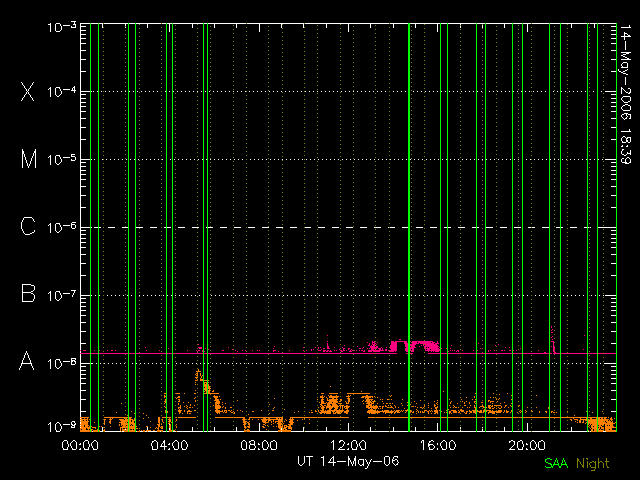
Task: Click the 12:00 time axis label
Action: (x=348, y=445)
